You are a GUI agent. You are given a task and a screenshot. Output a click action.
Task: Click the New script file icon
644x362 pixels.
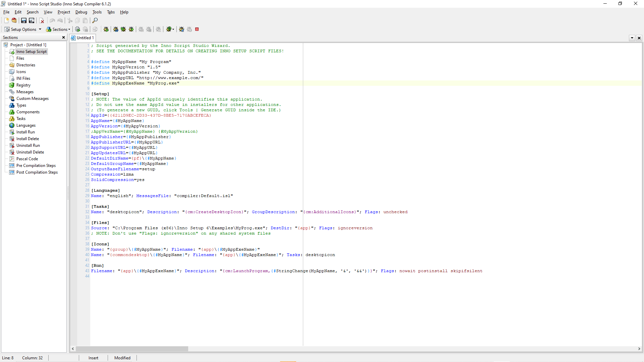pos(6,20)
